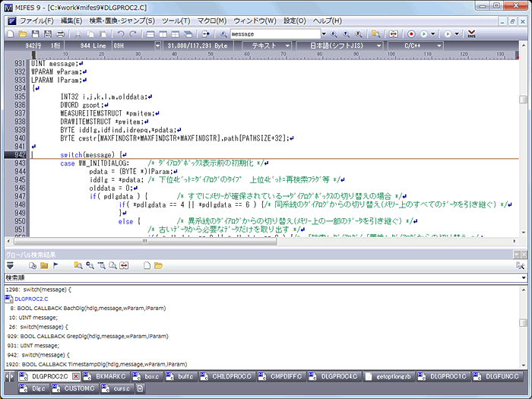Screen dimensions: 532x399
Task: Open the 日本語(シフトJIS) encoding dropdown
Action: pyautogui.click(x=347, y=46)
